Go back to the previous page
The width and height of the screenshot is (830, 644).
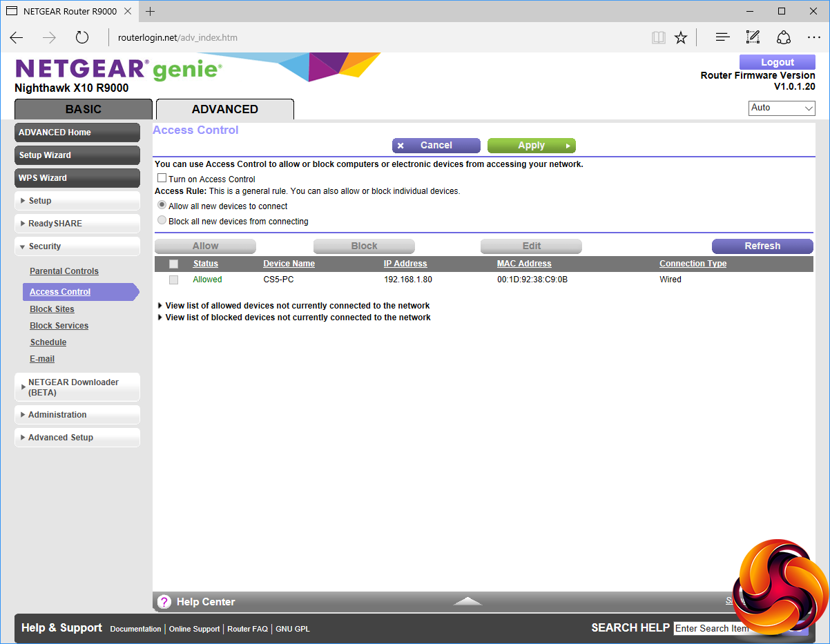pyautogui.click(x=17, y=37)
